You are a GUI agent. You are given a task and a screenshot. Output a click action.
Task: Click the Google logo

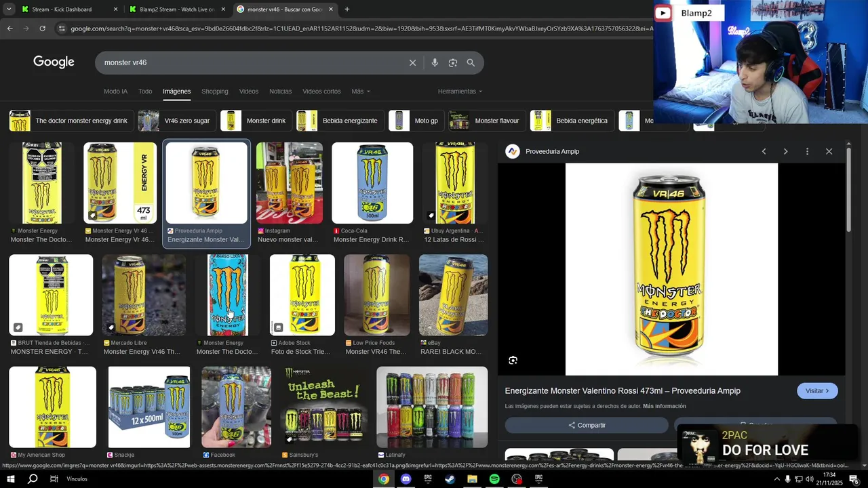tap(54, 62)
